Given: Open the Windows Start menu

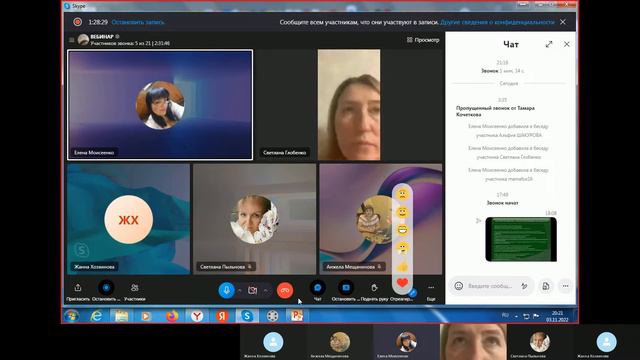Looking at the screenshot, I should pyautogui.click(x=72, y=316).
